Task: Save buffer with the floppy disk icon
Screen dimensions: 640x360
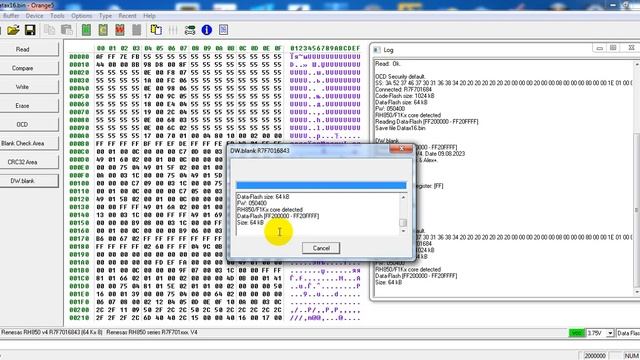Action: click(30, 30)
